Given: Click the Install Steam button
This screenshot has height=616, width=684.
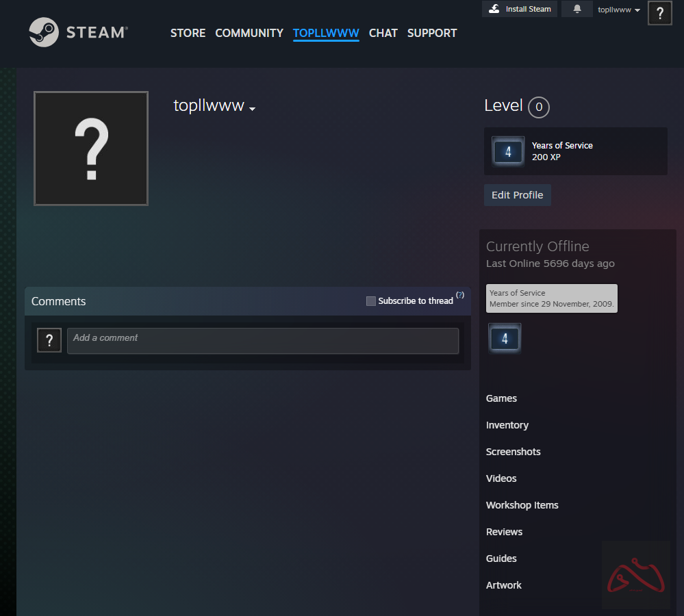Looking at the screenshot, I should 520,9.
